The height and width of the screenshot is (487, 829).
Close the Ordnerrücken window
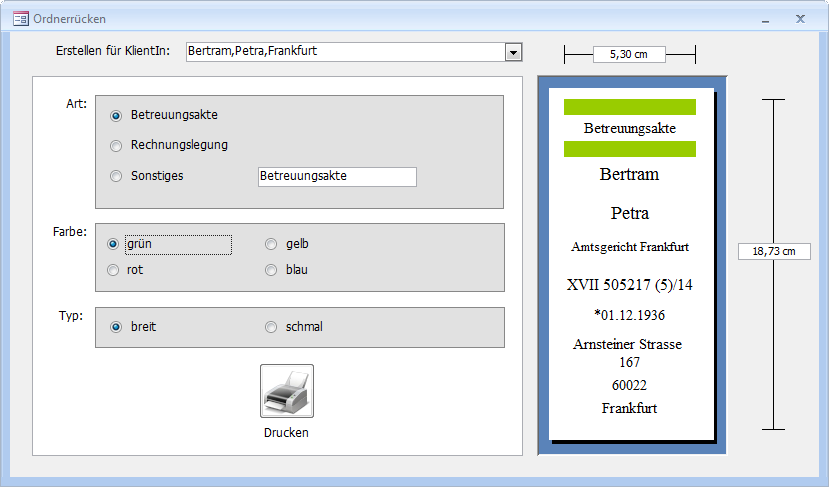pyautogui.click(x=800, y=19)
